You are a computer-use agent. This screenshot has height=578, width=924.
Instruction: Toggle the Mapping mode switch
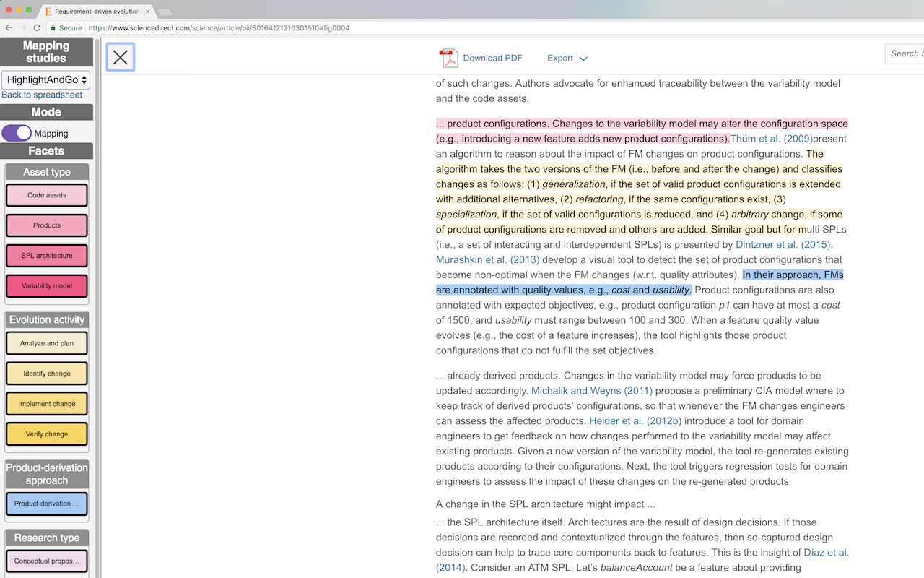tap(17, 133)
